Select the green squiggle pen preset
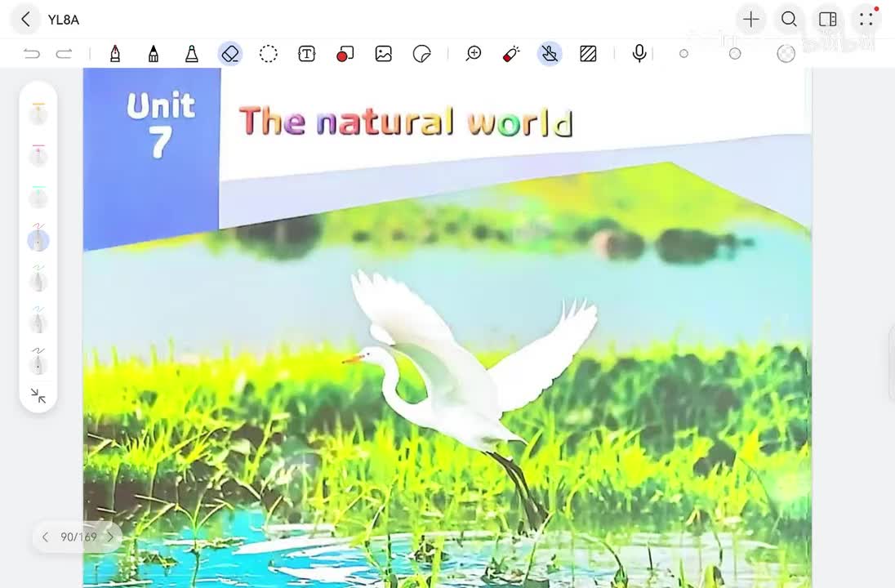Screen dimensions: 895x588 38,279
